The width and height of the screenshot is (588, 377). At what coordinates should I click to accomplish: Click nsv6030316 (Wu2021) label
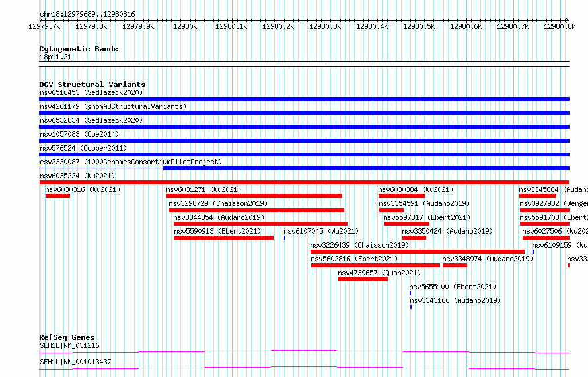(x=83, y=189)
